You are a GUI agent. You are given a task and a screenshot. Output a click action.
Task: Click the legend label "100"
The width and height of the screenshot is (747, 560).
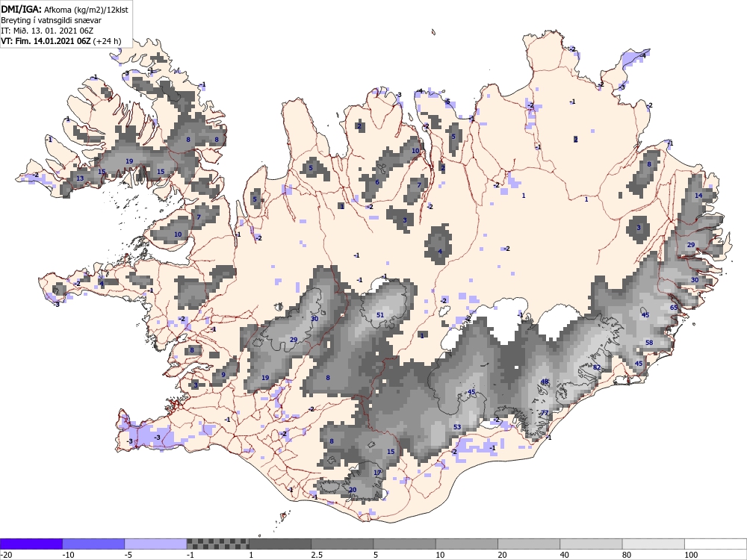coord(691,555)
